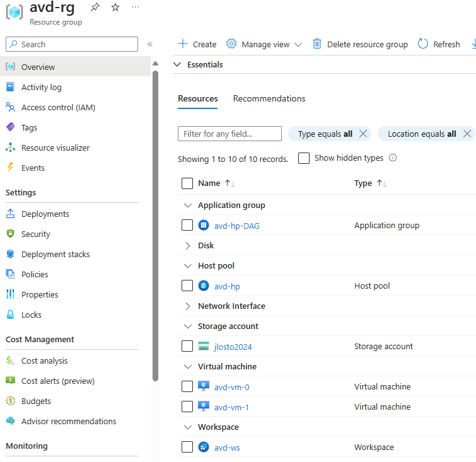Open the Overview menu item

(x=75, y=67)
